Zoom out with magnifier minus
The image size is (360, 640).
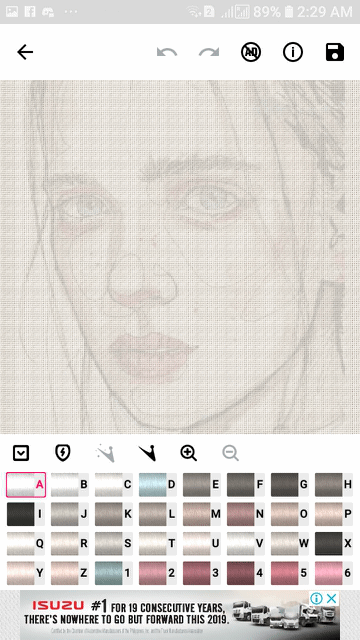tap(231, 453)
